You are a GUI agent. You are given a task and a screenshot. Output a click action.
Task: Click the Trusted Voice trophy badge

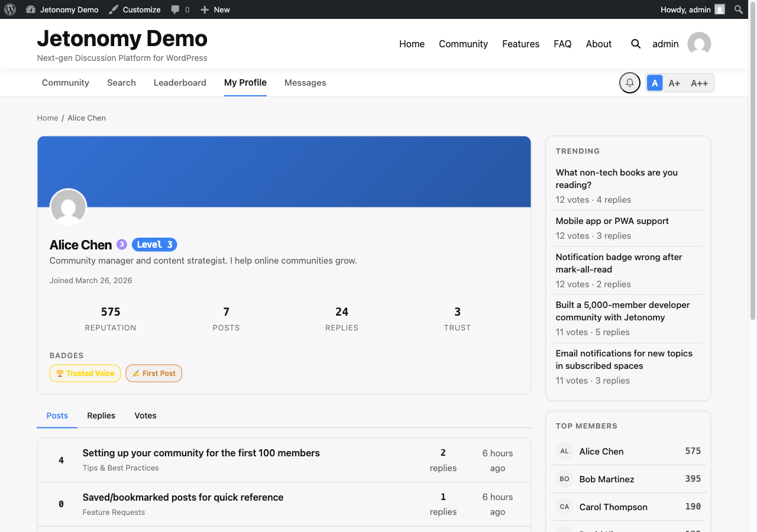tap(85, 373)
